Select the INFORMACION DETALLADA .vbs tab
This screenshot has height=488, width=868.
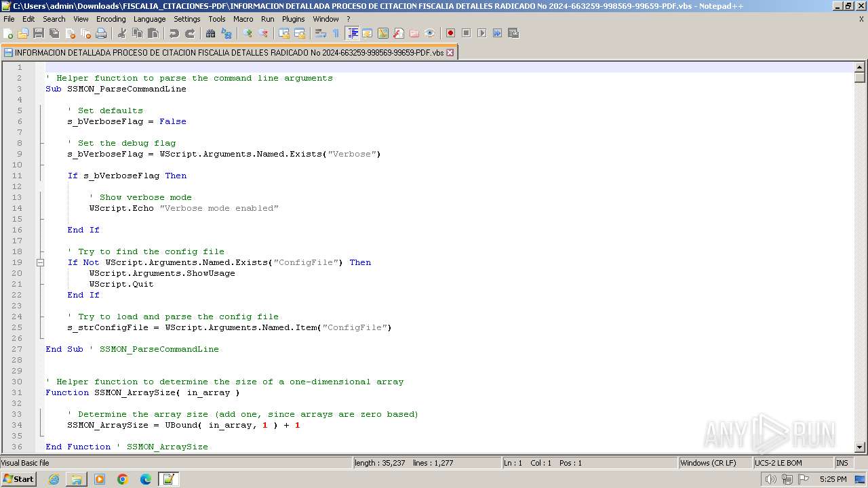tap(229, 52)
